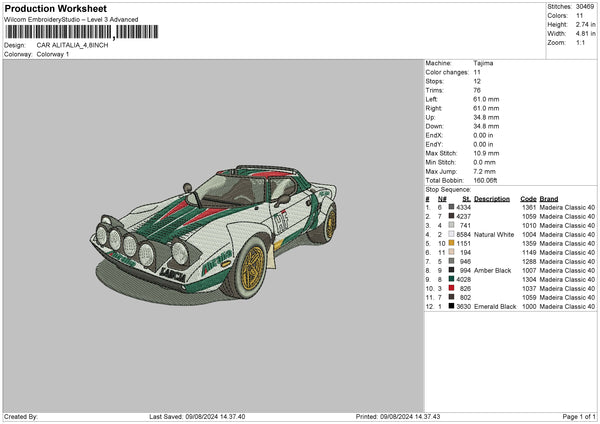600x424 pixels.
Task: Select the Wilcom EmbroideryStudio Level 3 Advanced line
Action: (x=71, y=20)
